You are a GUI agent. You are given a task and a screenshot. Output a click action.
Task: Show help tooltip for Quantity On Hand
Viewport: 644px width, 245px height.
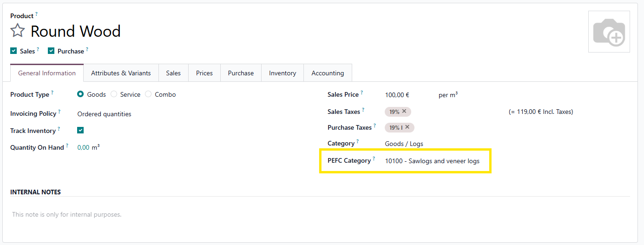coord(67,146)
